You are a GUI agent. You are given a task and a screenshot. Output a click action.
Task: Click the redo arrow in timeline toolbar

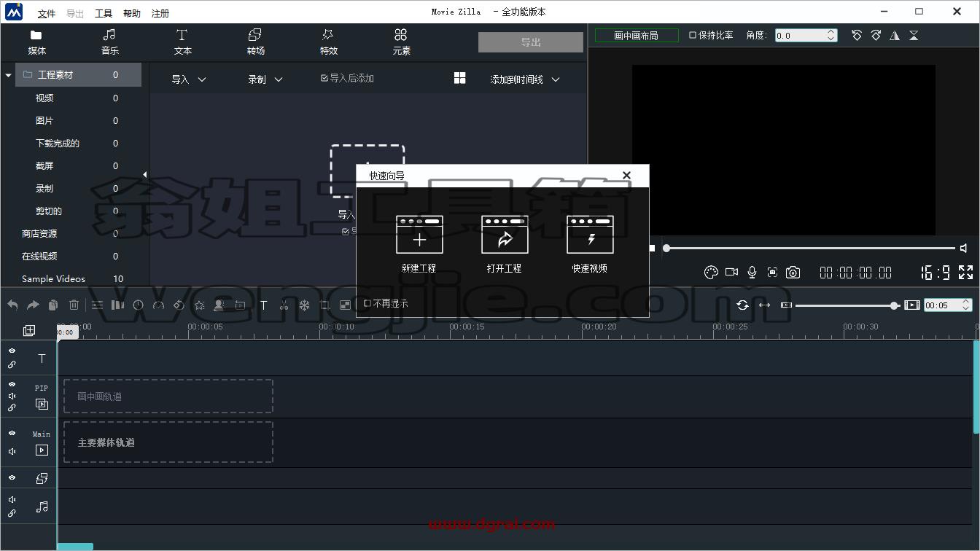pyautogui.click(x=33, y=305)
